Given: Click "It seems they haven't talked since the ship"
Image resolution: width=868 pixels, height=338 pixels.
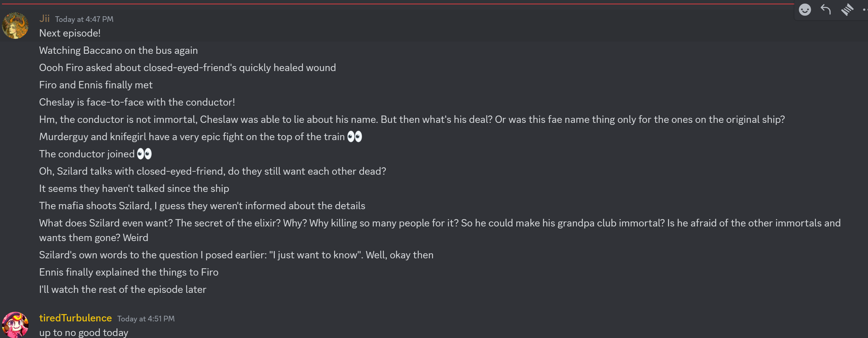Looking at the screenshot, I should tap(134, 188).
